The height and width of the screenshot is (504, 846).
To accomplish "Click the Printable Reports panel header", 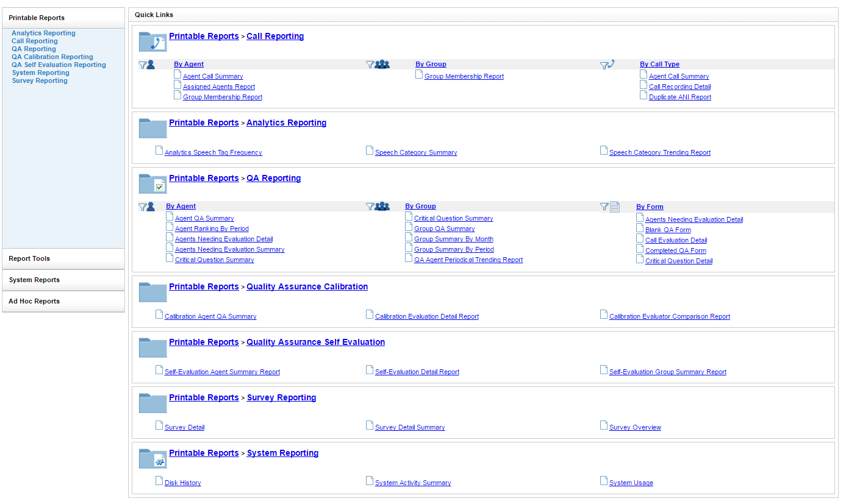I will click(x=63, y=18).
